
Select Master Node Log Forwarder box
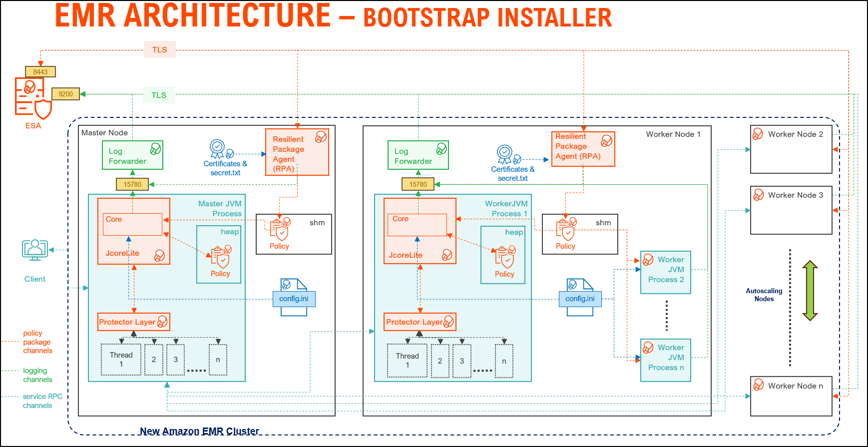click(x=132, y=155)
